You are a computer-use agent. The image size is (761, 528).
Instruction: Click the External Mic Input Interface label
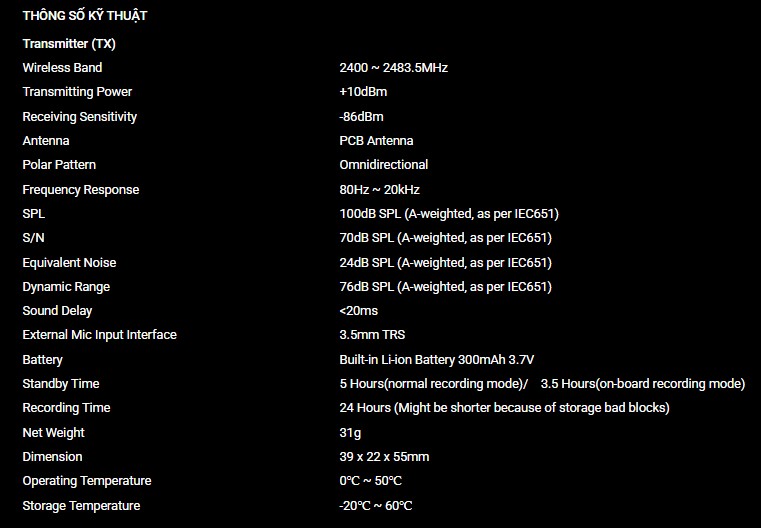coord(99,335)
